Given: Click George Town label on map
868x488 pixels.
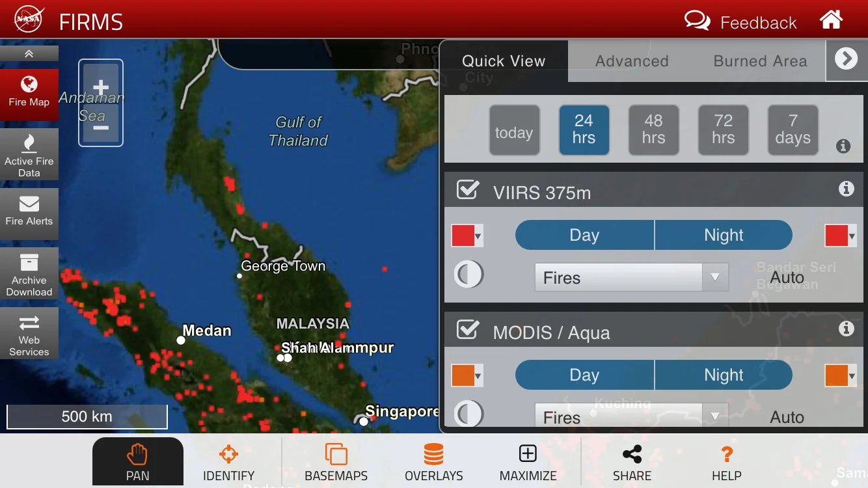Looking at the screenshot, I should (x=283, y=265).
